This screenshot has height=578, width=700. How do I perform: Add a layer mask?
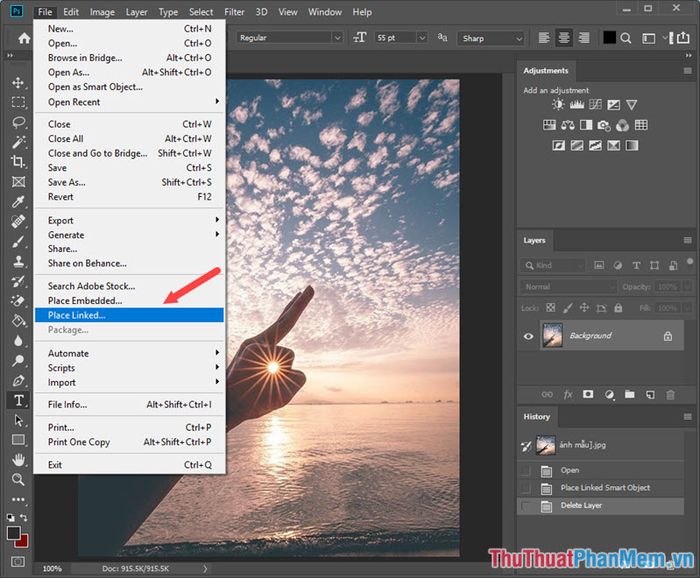(x=588, y=394)
